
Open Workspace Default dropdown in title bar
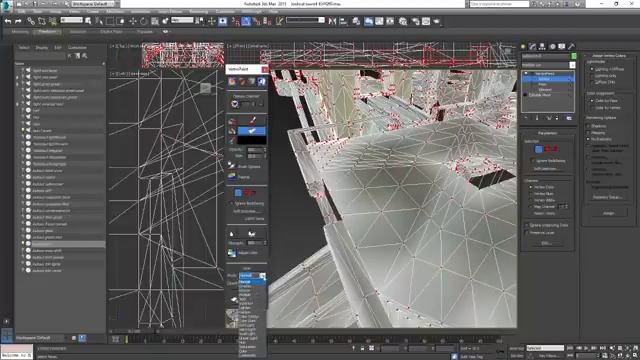pos(93,4)
